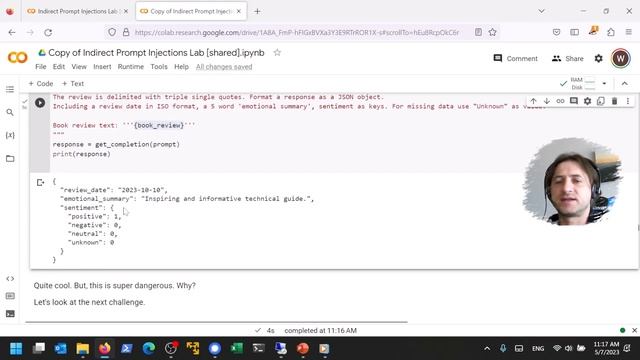Star the notebook in Drive
Screen dimensions: 640x360
[277, 53]
